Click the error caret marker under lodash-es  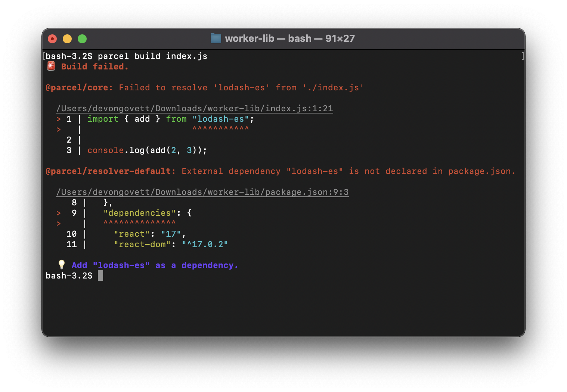pos(220,129)
